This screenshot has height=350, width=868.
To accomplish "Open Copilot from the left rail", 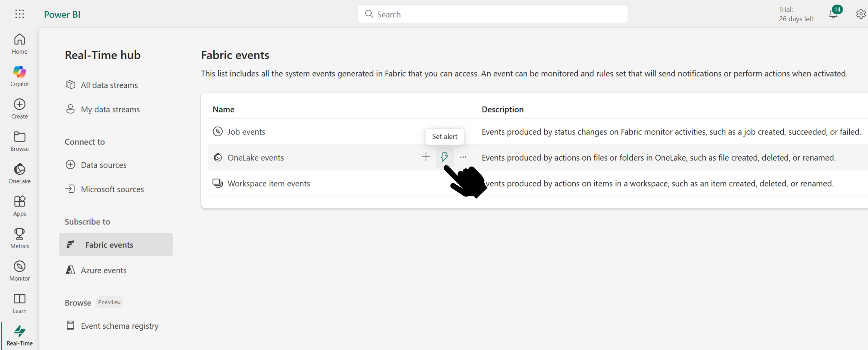I will coord(20,76).
